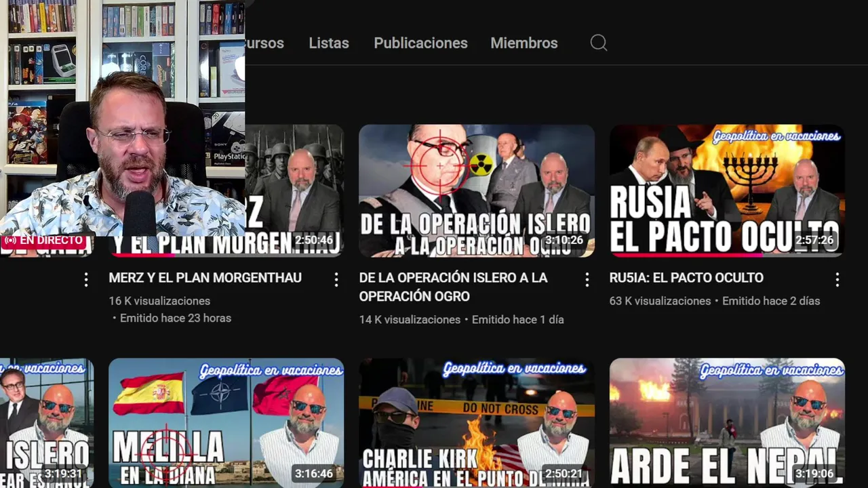The height and width of the screenshot is (488, 868).
Task: Open options menu for RU5IA: EL PACTO OCULTO
Action: pyautogui.click(x=837, y=279)
